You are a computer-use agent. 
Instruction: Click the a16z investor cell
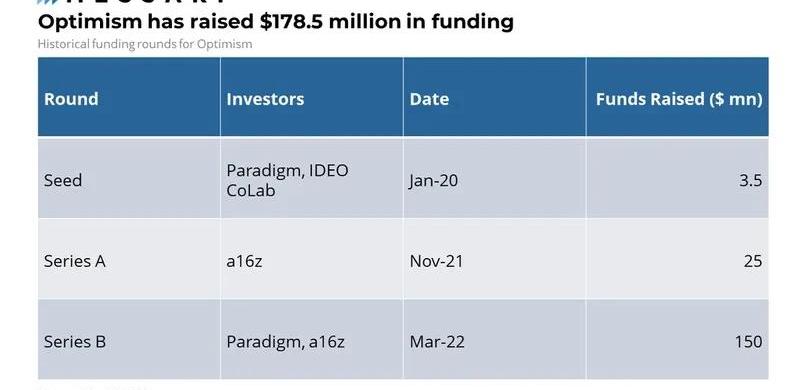312,259
